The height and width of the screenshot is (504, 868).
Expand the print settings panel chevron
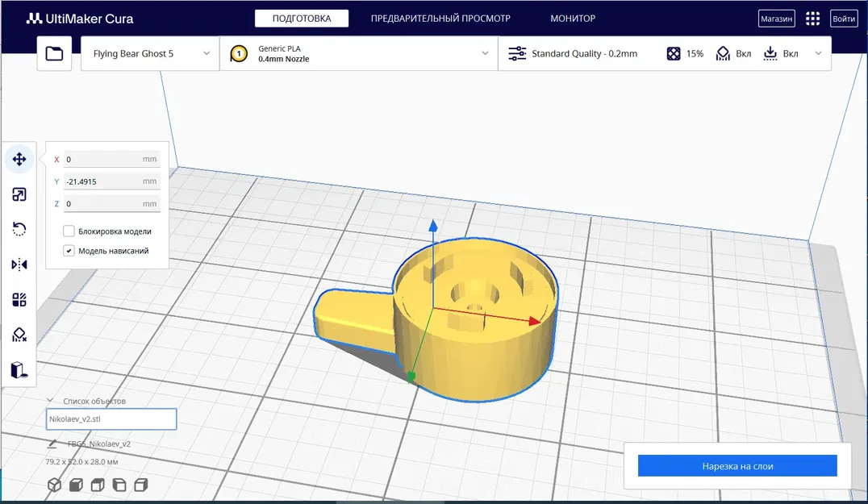pos(818,54)
